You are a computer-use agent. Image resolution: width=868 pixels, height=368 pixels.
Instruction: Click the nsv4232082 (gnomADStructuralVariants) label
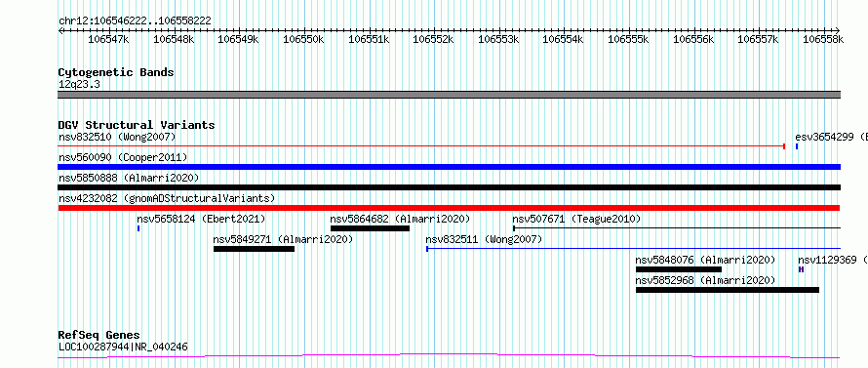[167, 198]
